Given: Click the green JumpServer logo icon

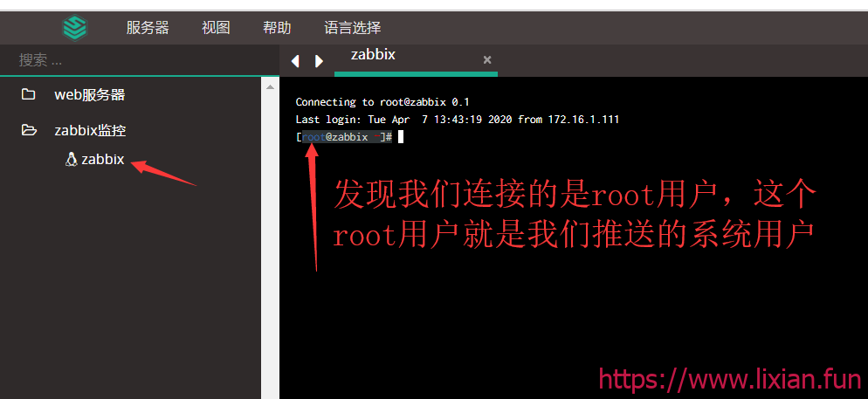Looking at the screenshot, I should pyautogui.click(x=75, y=27).
